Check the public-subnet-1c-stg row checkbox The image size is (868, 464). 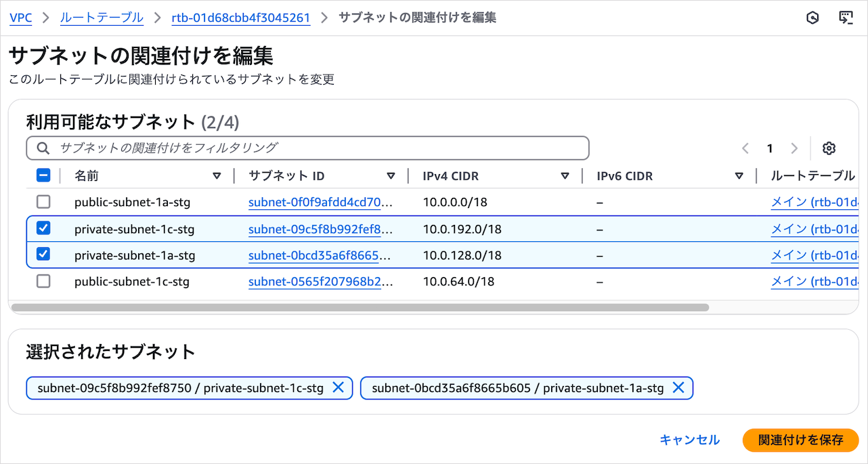click(x=43, y=281)
